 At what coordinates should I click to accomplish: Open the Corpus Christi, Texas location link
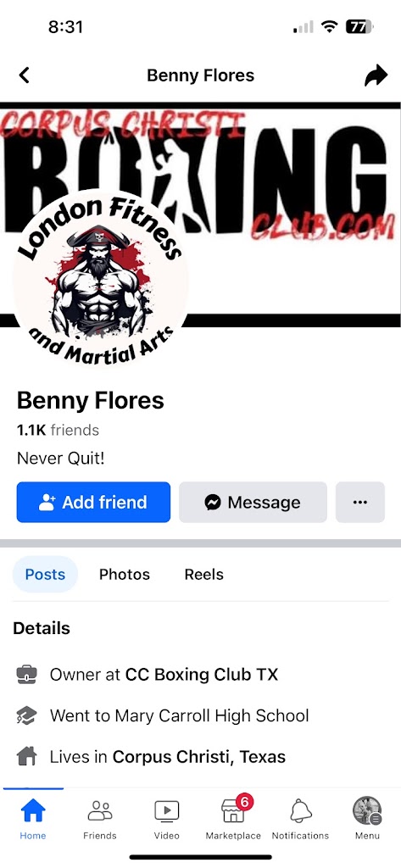click(199, 756)
